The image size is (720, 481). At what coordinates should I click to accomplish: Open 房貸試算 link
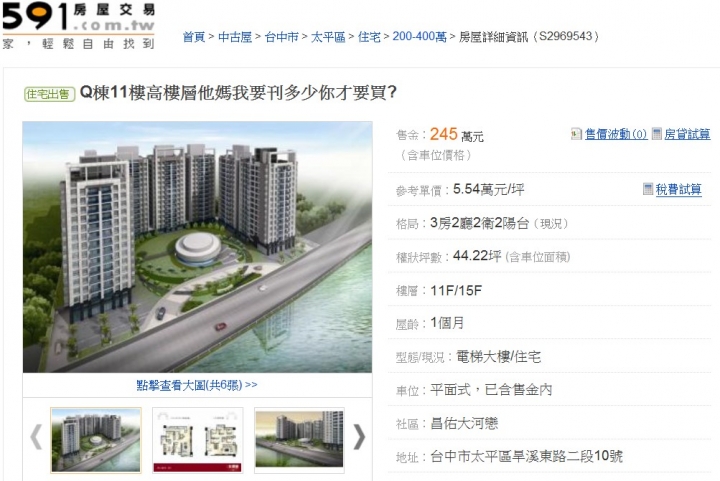point(687,134)
